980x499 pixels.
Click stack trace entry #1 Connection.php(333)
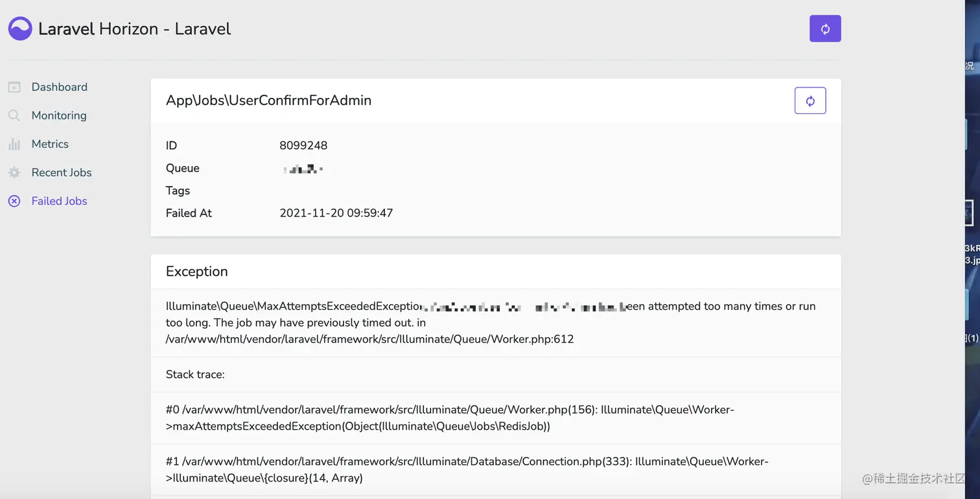point(467,470)
